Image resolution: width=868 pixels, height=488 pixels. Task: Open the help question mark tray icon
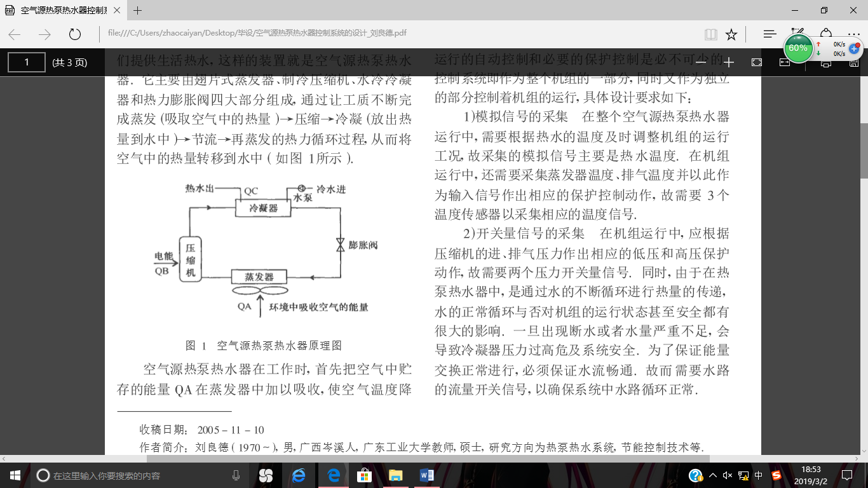(x=696, y=475)
